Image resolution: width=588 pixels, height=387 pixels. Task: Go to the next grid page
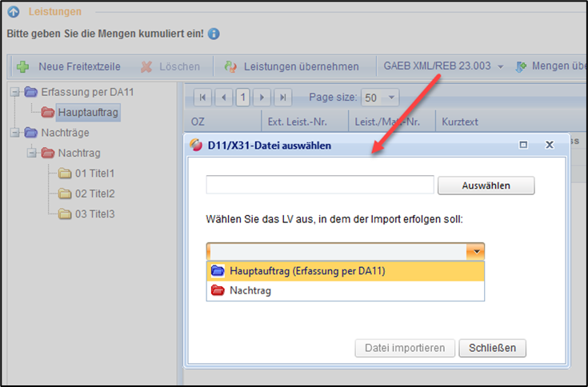(262, 98)
